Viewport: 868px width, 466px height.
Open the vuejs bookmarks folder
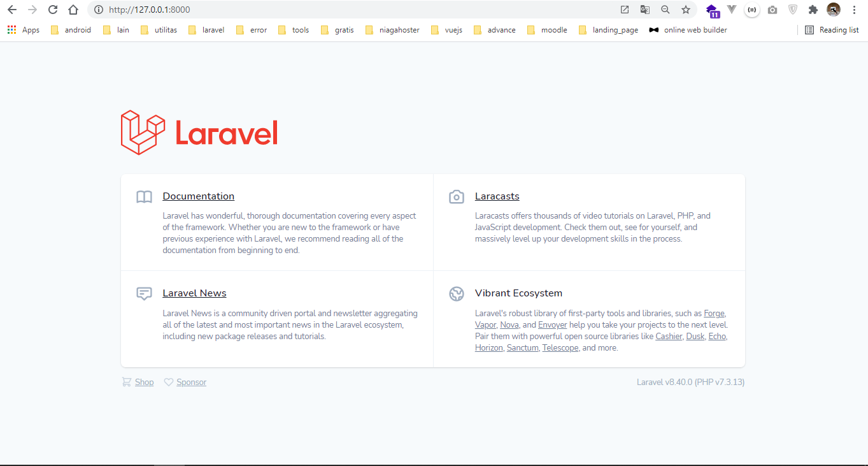tap(446, 30)
